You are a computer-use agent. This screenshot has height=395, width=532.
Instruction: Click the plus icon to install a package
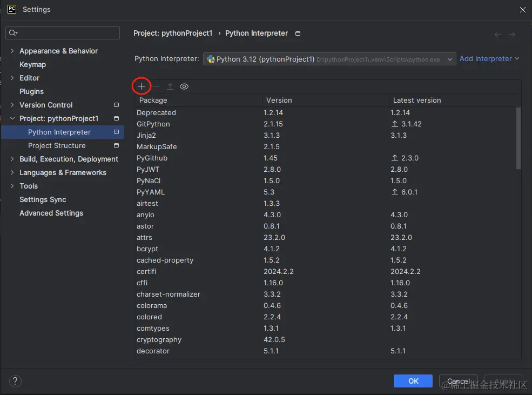pos(142,86)
